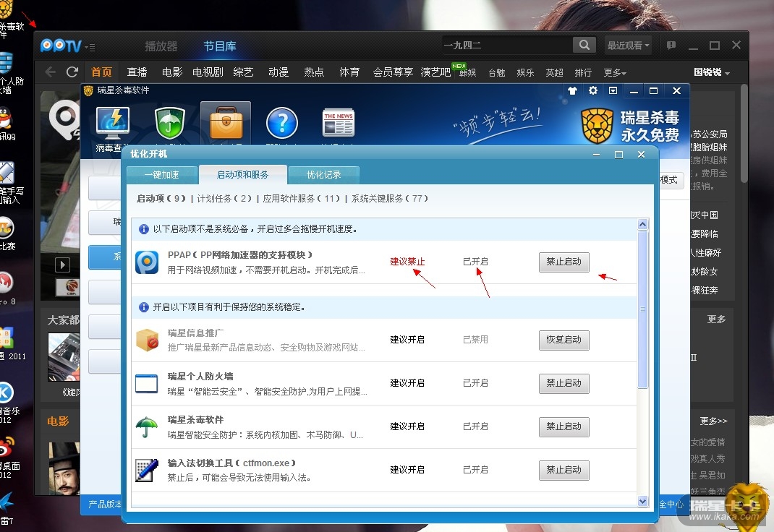Expand the 更多 channel dropdown in PPTV

615,73
